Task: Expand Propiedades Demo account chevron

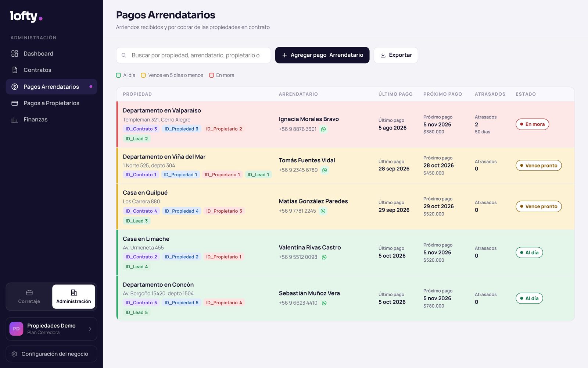Action: coord(90,329)
